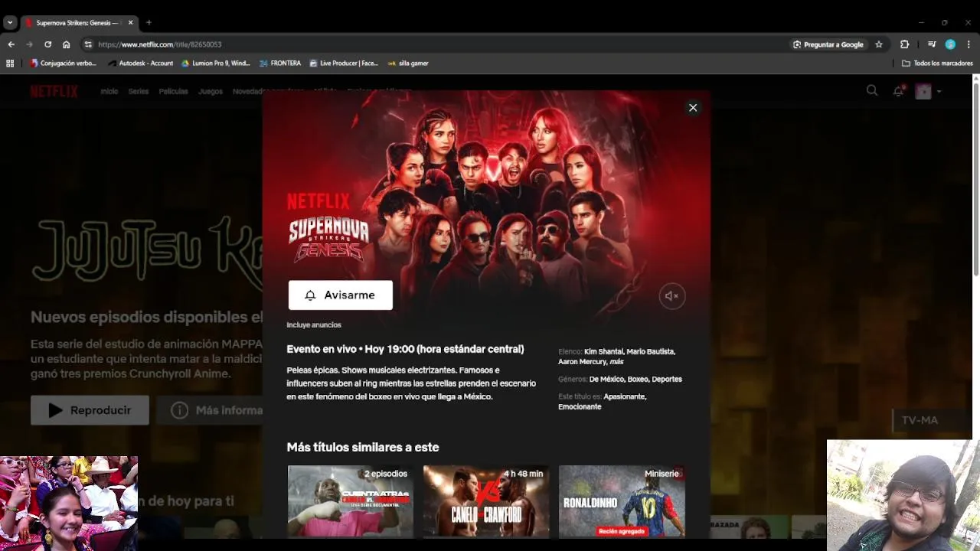Open site information icon in address bar

[88, 44]
